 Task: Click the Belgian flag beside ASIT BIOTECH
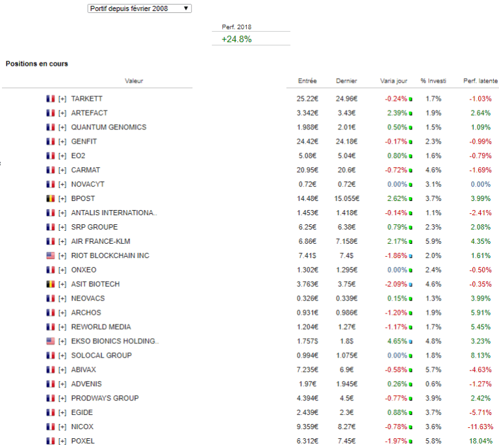(x=50, y=284)
